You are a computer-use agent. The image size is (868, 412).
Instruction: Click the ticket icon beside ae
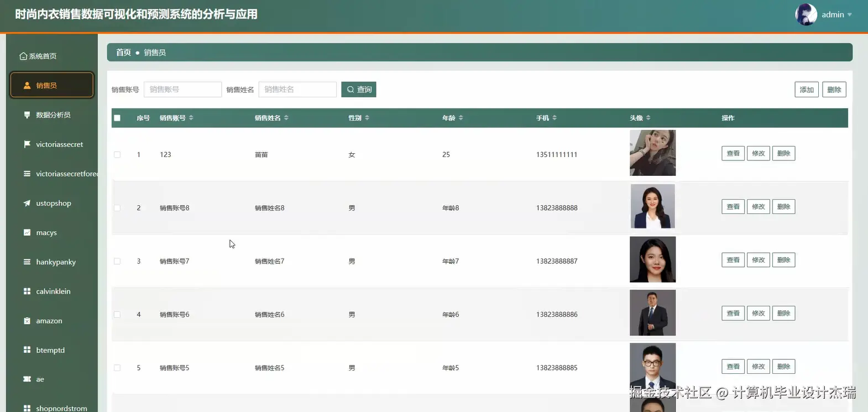(x=27, y=379)
